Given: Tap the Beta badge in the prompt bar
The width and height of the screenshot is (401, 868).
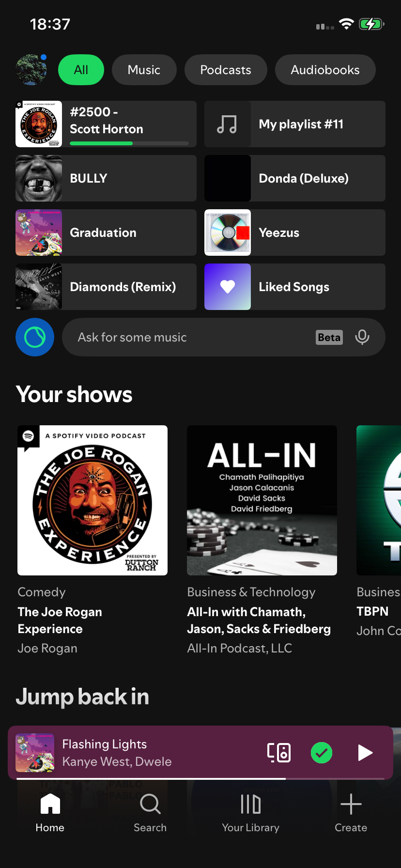Looking at the screenshot, I should tap(329, 337).
